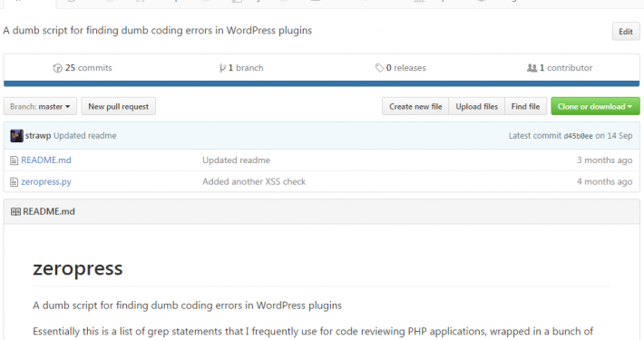The width and height of the screenshot is (644, 340).
Task: Open Find file search
Action: (525, 106)
